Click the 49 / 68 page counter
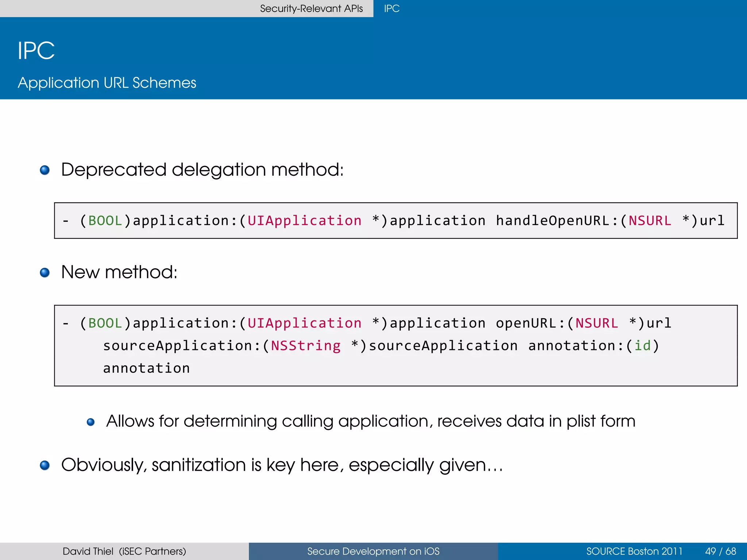 (x=720, y=551)
